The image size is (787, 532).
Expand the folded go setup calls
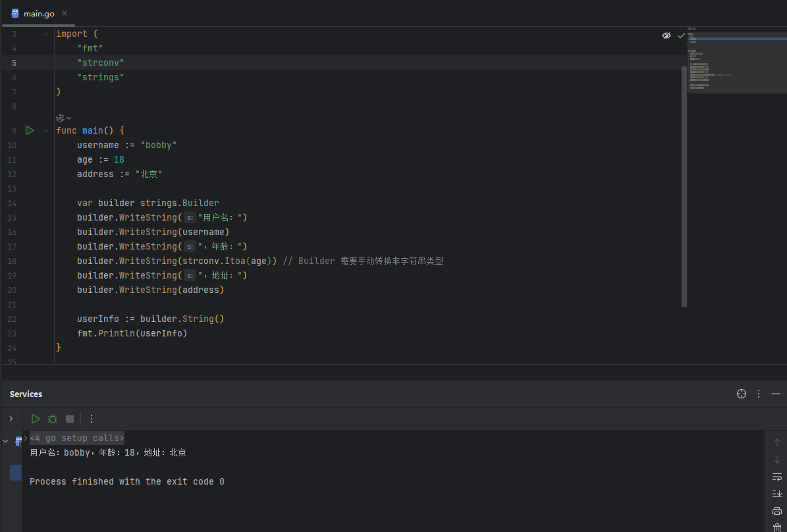[x=26, y=438]
